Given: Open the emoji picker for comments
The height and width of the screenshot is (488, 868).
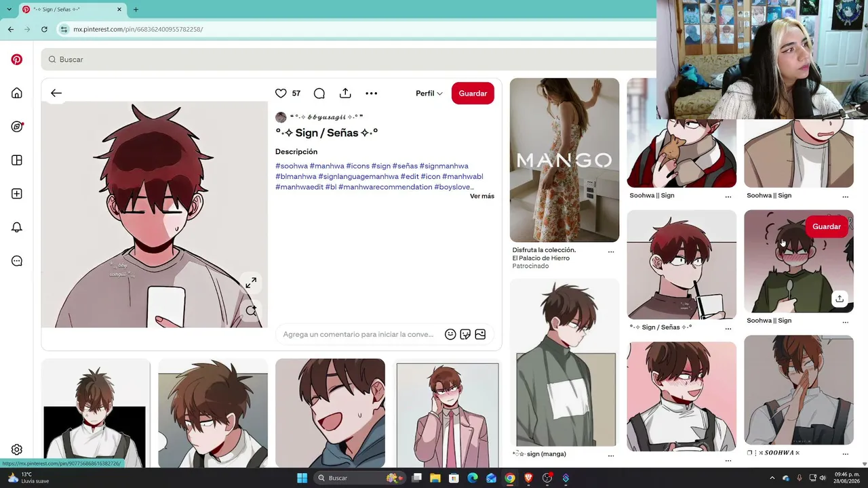Looking at the screenshot, I should [x=450, y=334].
